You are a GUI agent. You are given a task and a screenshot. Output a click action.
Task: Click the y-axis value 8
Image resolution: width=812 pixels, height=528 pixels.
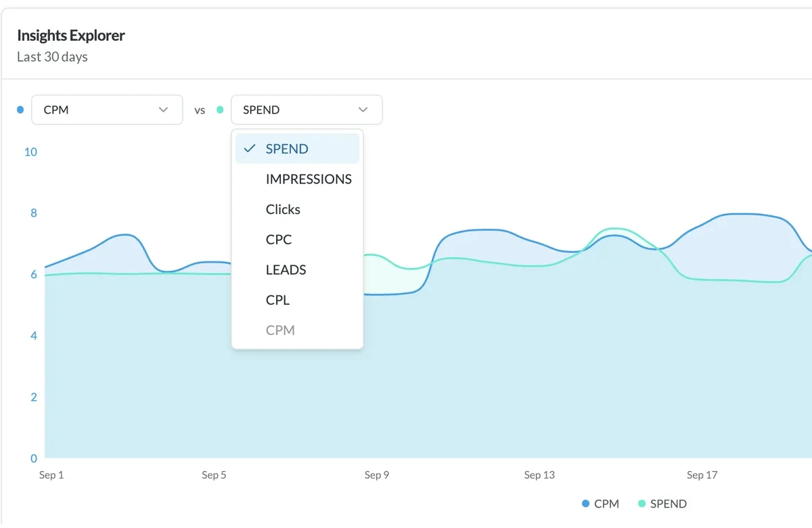[34, 213]
